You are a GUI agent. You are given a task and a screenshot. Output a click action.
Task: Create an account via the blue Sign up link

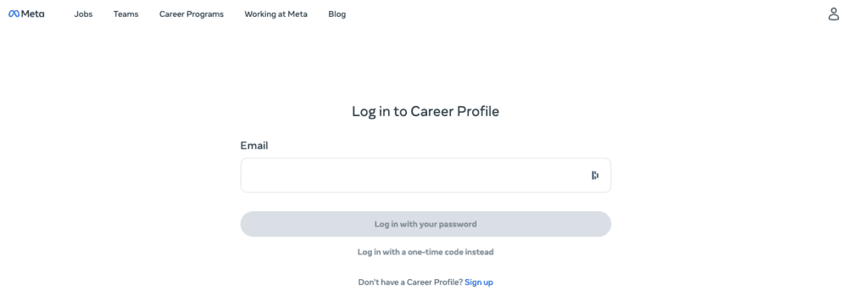tap(479, 282)
